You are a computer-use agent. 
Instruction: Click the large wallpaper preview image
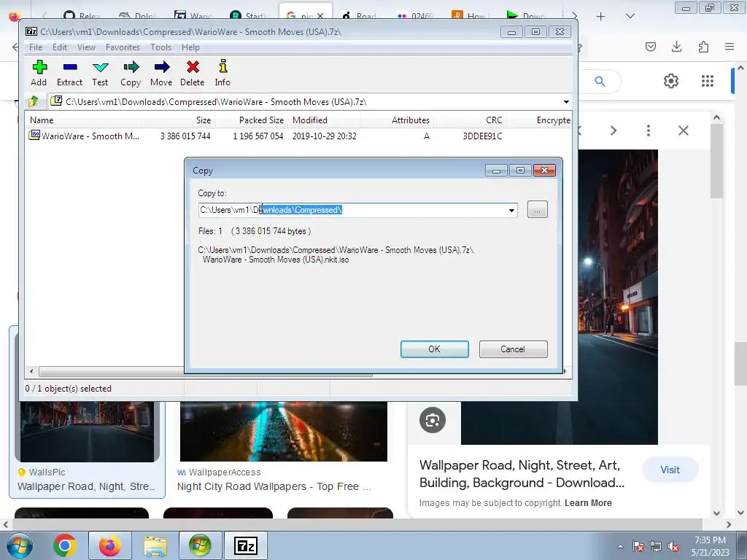(619, 297)
